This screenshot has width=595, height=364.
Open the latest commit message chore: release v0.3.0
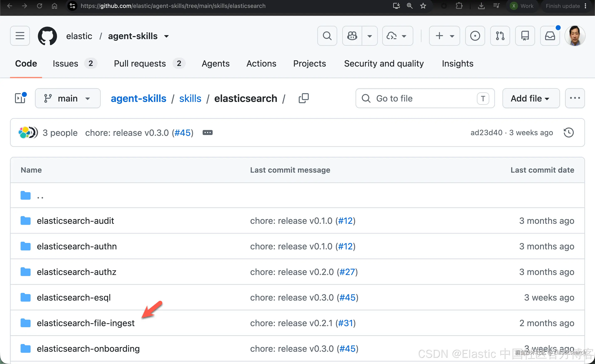click(x=127, y=132)
